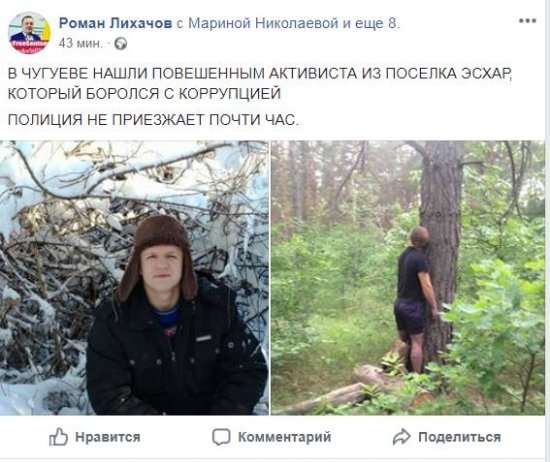Viewport: 550px width, 462px height.
Task: Open Роман Лихачов profile avatar
Action: pyautogui.click(x=29, y=33)
